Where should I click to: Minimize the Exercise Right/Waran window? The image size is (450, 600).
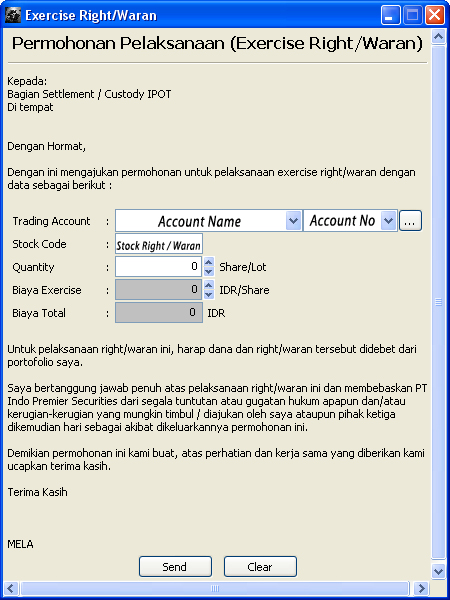[390, 16]
